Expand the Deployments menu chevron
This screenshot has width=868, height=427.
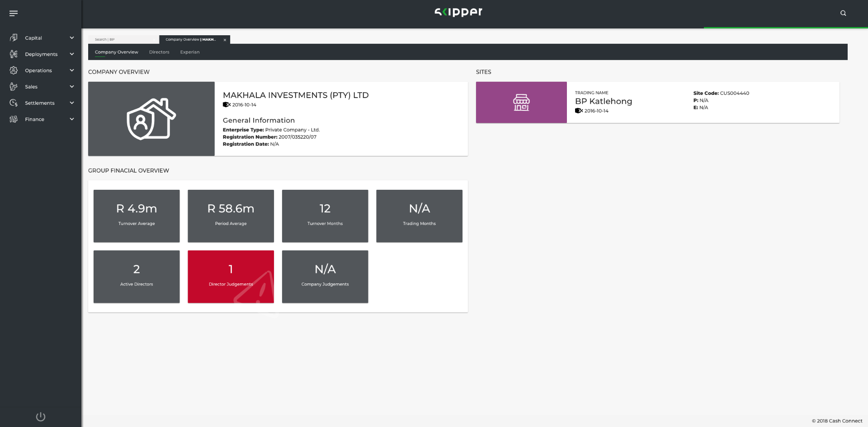tap(72, 54)
